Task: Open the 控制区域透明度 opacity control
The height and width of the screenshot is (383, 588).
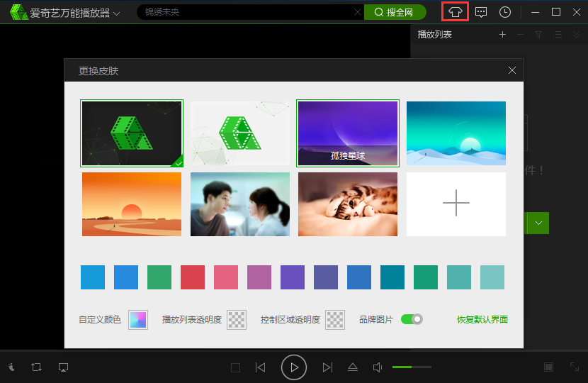Action: pos(334,320)
